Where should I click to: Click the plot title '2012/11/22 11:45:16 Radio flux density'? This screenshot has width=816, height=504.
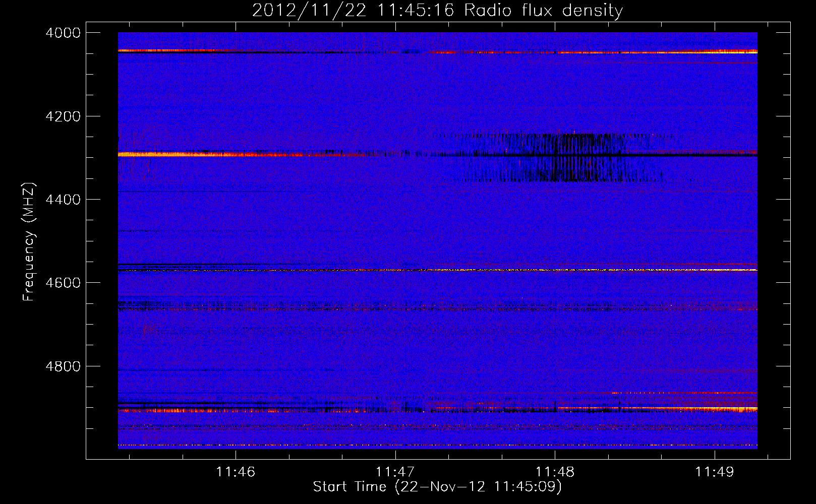pyautogui.click(x=437, y=10)
